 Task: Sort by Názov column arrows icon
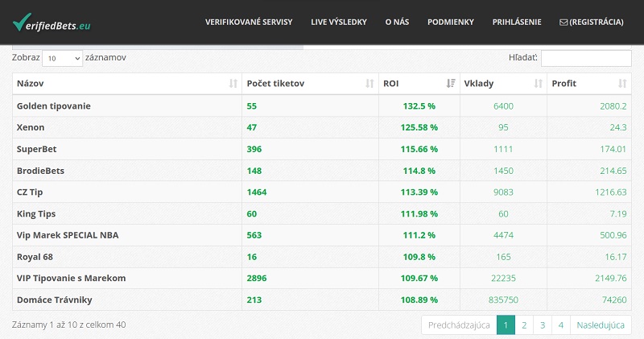(233, 84)
